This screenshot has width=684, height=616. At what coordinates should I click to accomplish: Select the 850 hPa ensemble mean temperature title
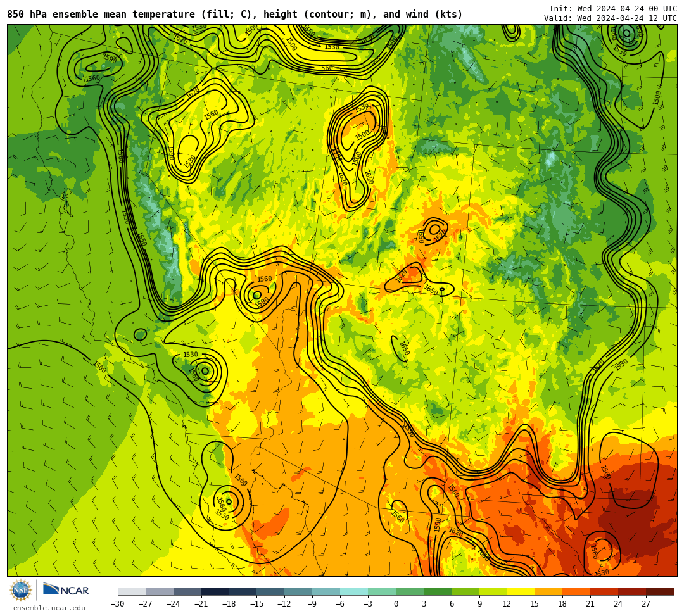click(x=235, y=15)
